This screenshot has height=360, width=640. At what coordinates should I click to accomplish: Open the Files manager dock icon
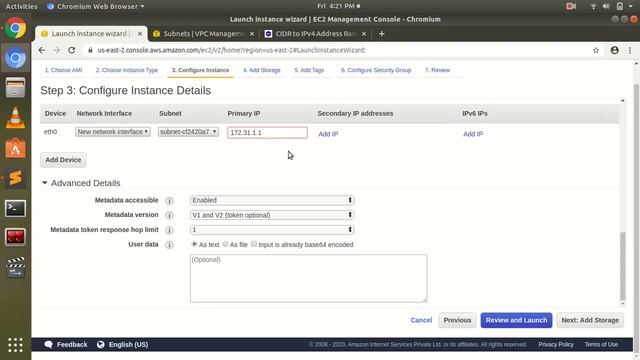tap(16, 88)
